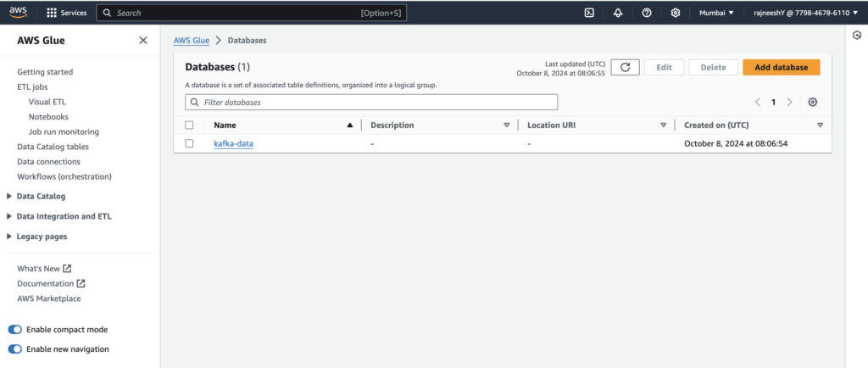Open the help question mark icon
The width and height of the screenshot is (868, 368).
[x=647, y=13]
